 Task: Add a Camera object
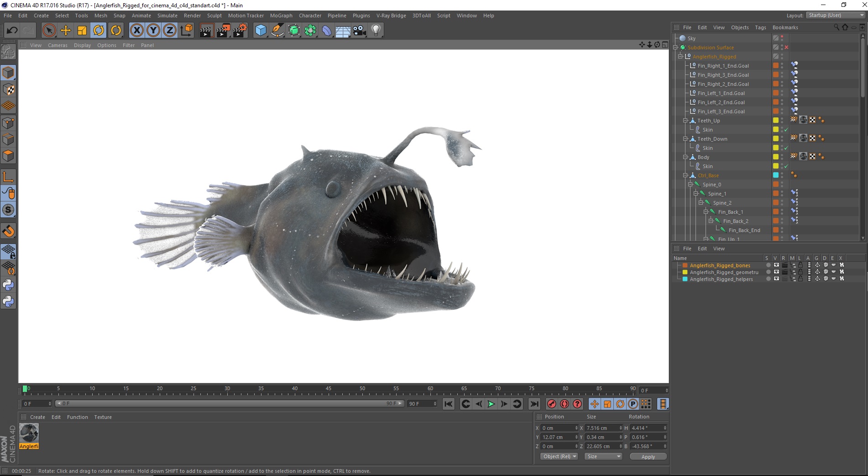360,31
